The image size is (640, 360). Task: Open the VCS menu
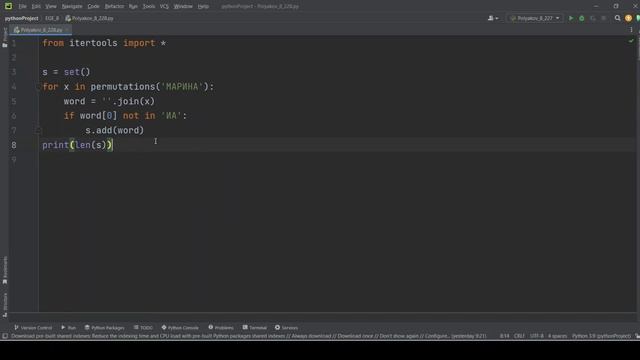tap(164, 7)
